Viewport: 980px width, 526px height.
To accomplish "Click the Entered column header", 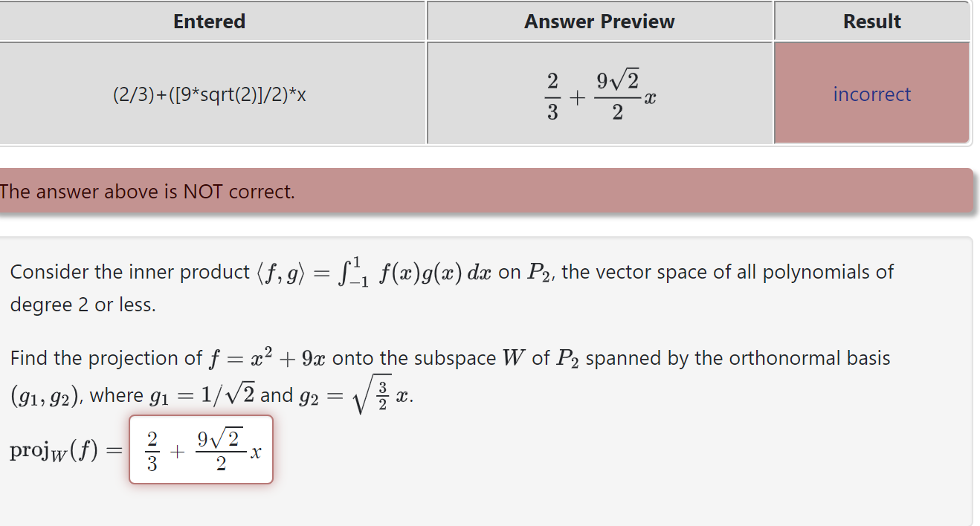I will pos(208,21).
